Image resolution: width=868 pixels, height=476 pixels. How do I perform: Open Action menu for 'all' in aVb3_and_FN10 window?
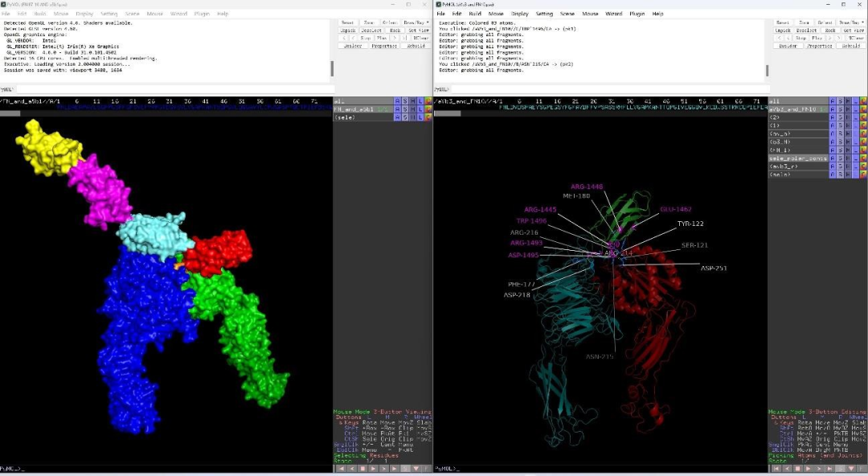point(833,101)
